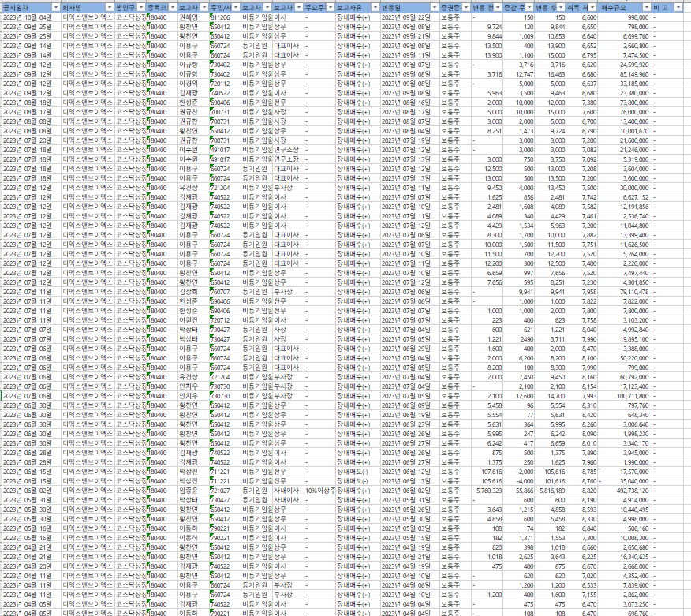Open the 보고사유 column filter dropdown
This screenshot has width=691, height=616.
point(375,7)
